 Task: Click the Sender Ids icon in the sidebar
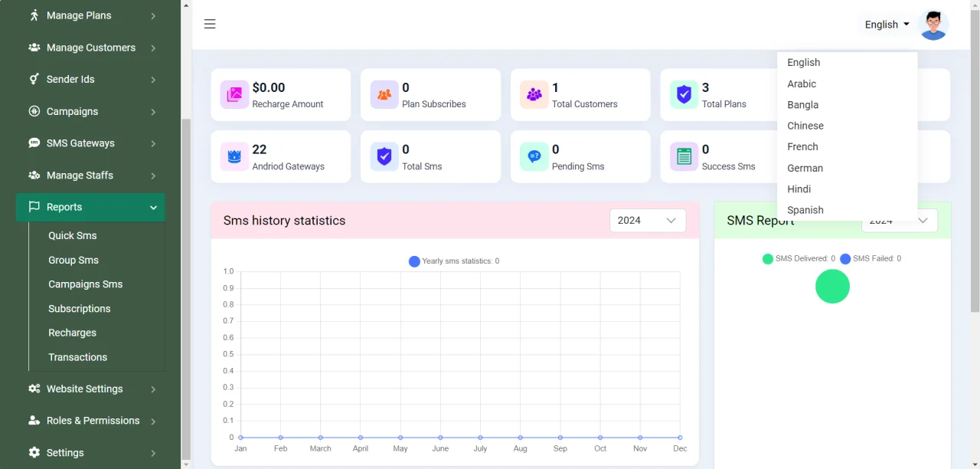[34, 79]
